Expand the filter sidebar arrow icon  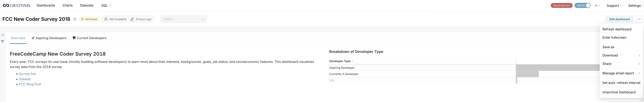coord(3,35)
